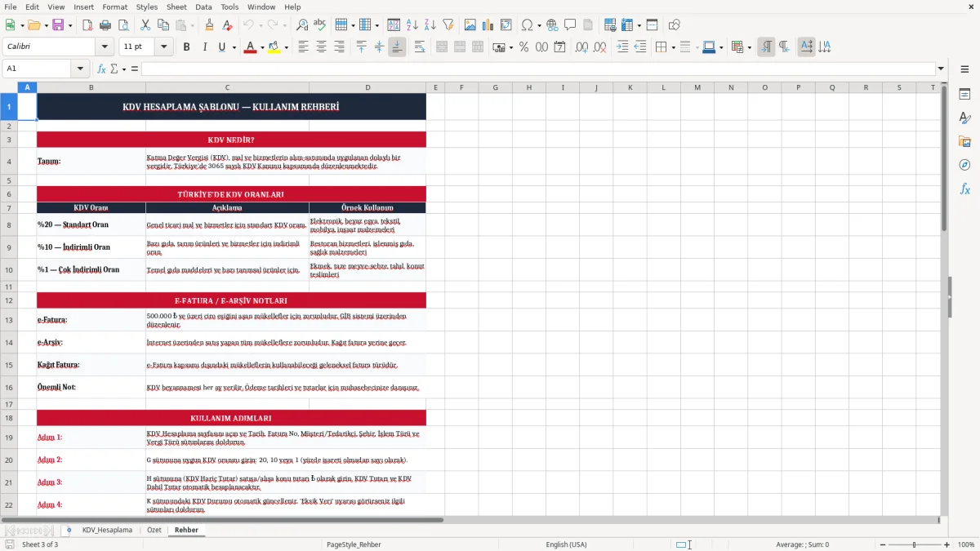980x551 pixels.
Task: Expand the Name Box dropdown
Action: [80, 69]
